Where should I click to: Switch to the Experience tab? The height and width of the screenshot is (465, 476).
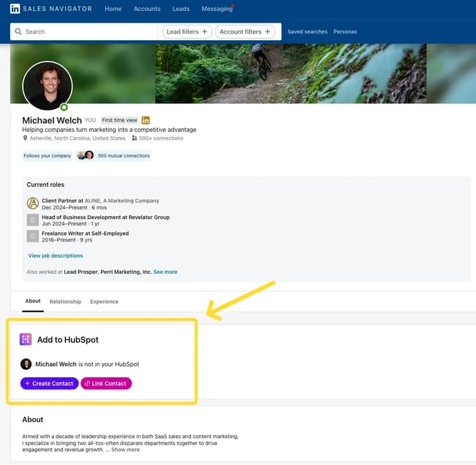click(x=104, y=302)
